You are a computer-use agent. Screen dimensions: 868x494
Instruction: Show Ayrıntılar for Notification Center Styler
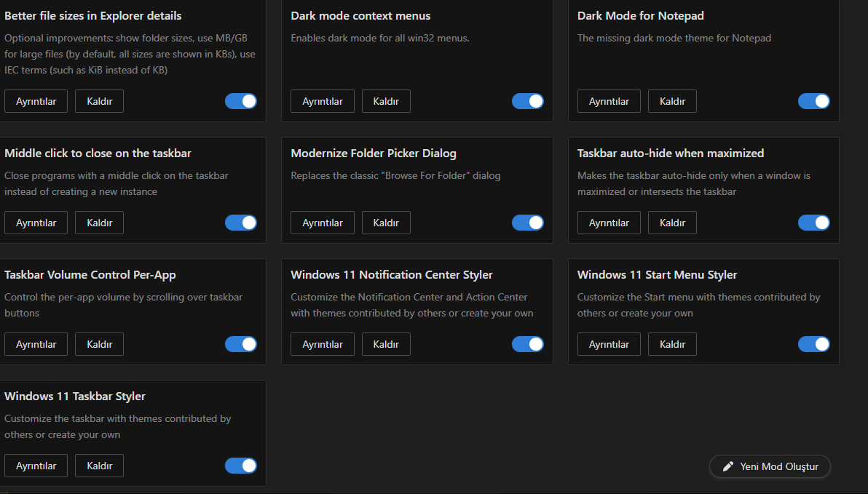point(322,344)
